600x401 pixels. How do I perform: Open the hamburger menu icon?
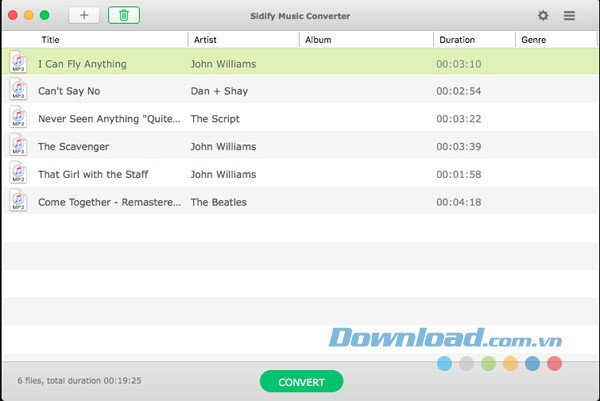point(569,15)
